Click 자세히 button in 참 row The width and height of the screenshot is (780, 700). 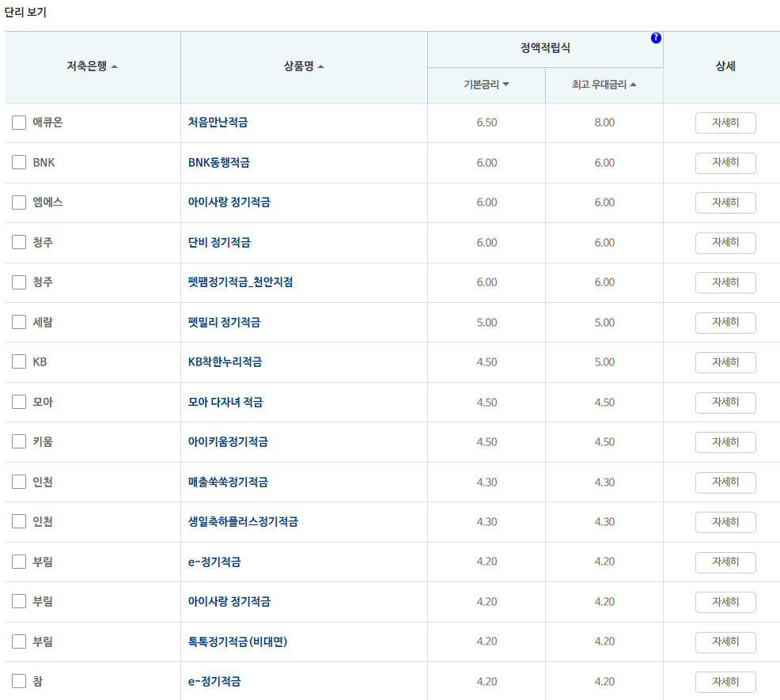[725, 682]
